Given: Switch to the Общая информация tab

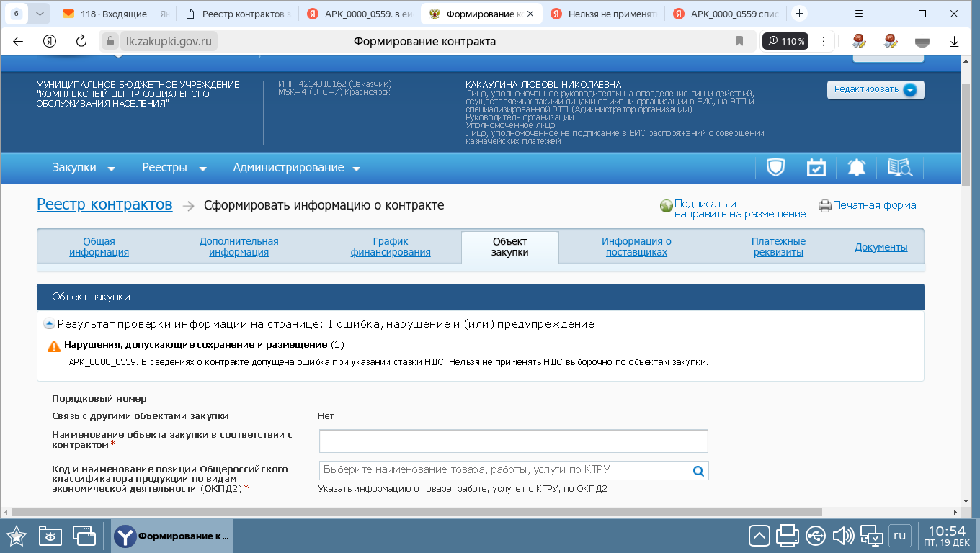Looking at the screenshot, I should (99, 247).
